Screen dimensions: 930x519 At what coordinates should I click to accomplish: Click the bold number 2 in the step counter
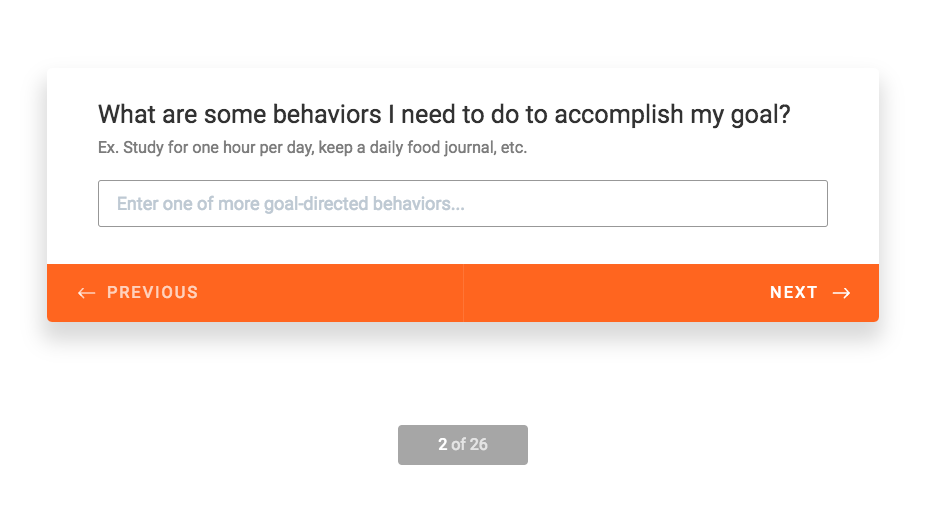point(442,444)
